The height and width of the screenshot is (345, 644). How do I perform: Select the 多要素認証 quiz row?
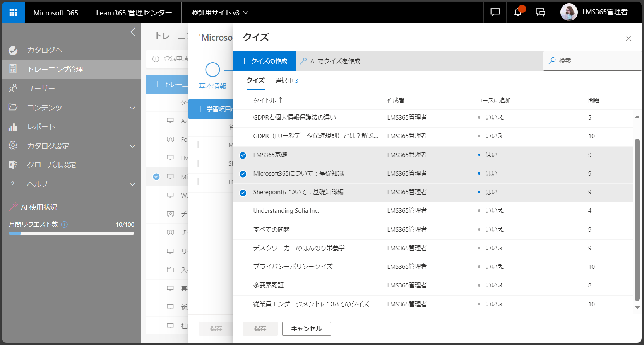click(x=433, y=285)
